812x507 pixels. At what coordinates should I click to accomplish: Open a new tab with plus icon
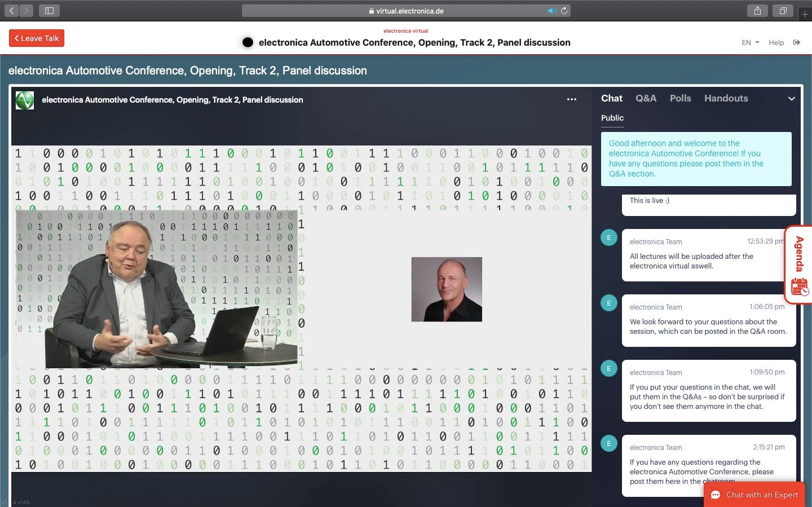805,15
